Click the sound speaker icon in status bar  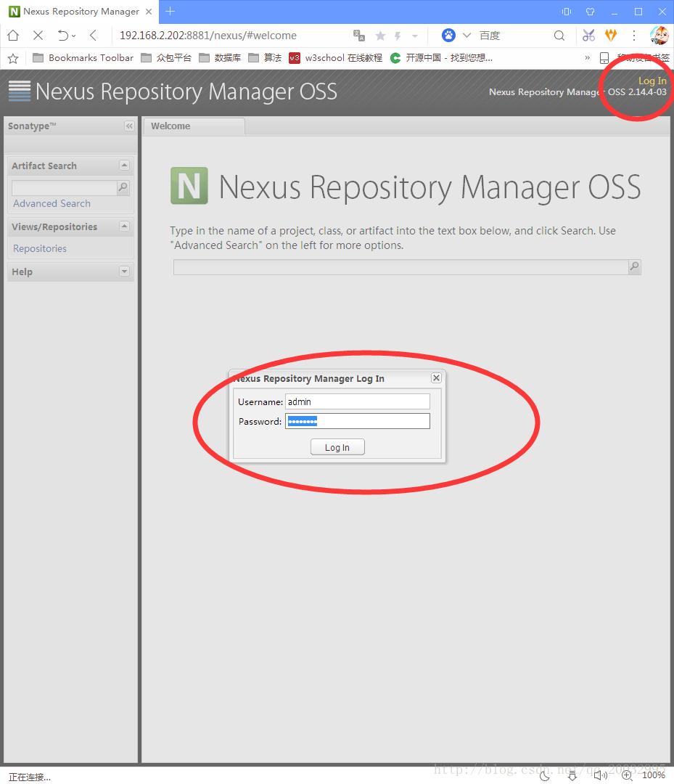click(601, 775)
